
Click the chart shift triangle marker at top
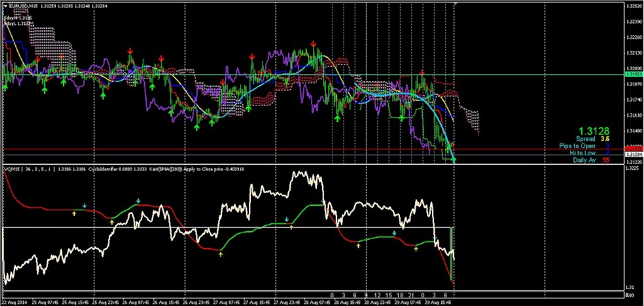pos(455,3)
